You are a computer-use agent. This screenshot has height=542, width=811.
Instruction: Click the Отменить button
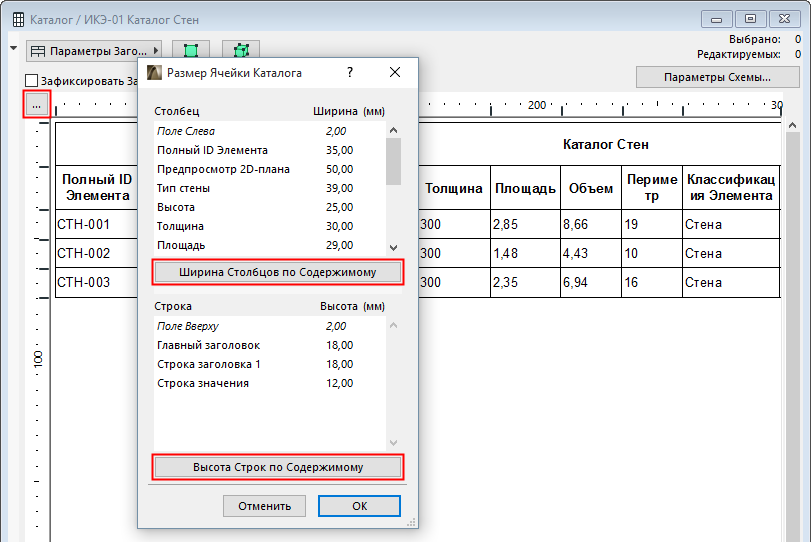tap(264, 506)
